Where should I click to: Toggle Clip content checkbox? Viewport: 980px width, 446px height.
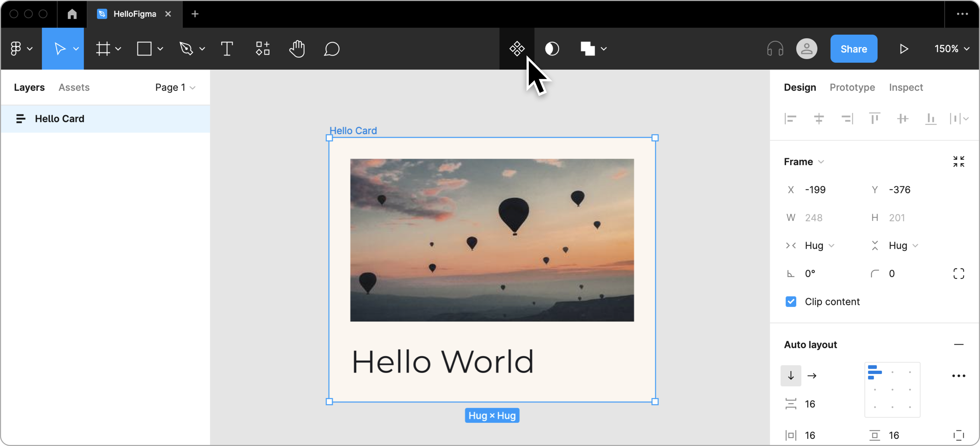coord(790,302)
